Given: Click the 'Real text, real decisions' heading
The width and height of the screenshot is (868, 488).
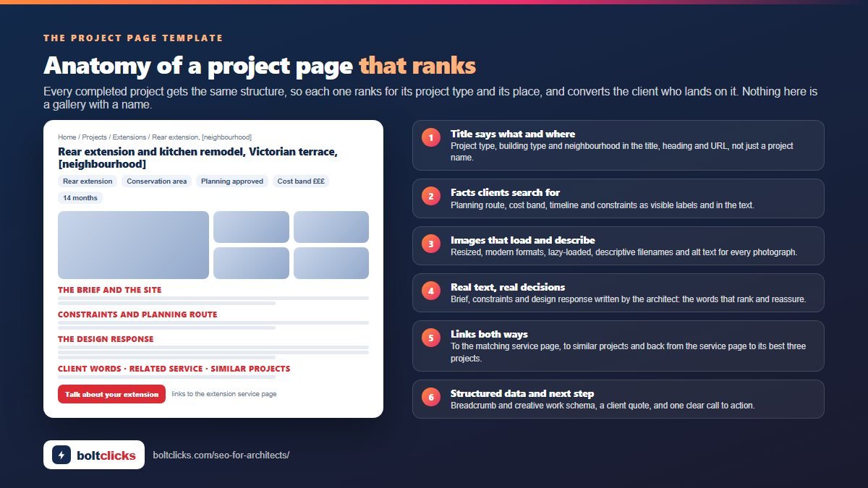Looking at the screenshot, I should 508,287.
